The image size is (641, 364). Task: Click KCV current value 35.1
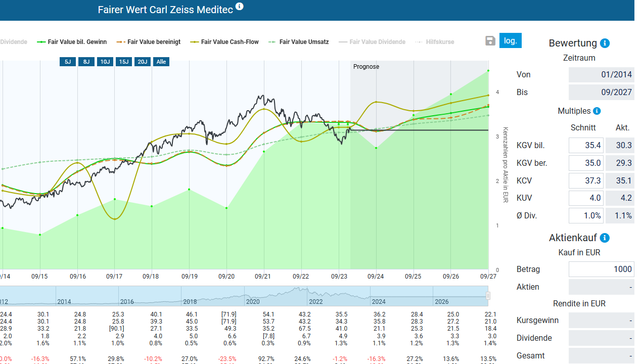pyautogui.click(x=620, y=180)
